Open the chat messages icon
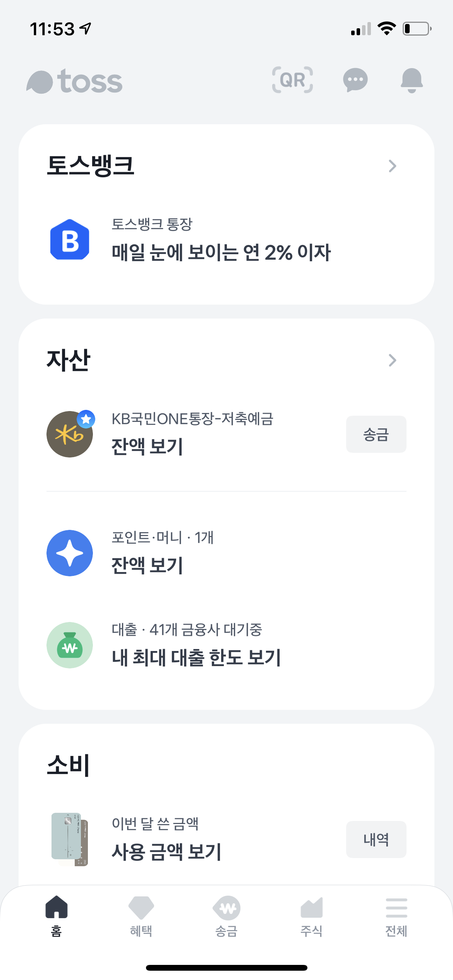Image resolution: width=453 pixels, height=980 pixels. pos(355,80)
